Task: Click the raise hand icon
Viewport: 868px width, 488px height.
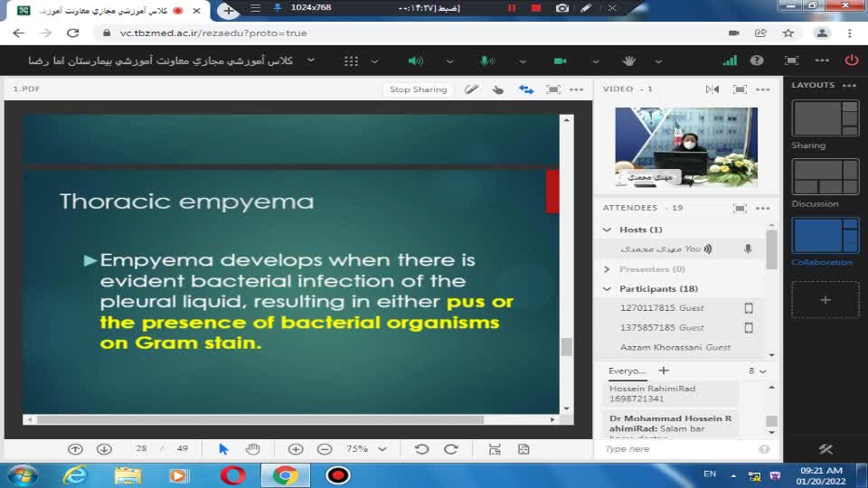Action: pyautogui.click(x=632, y=61)
